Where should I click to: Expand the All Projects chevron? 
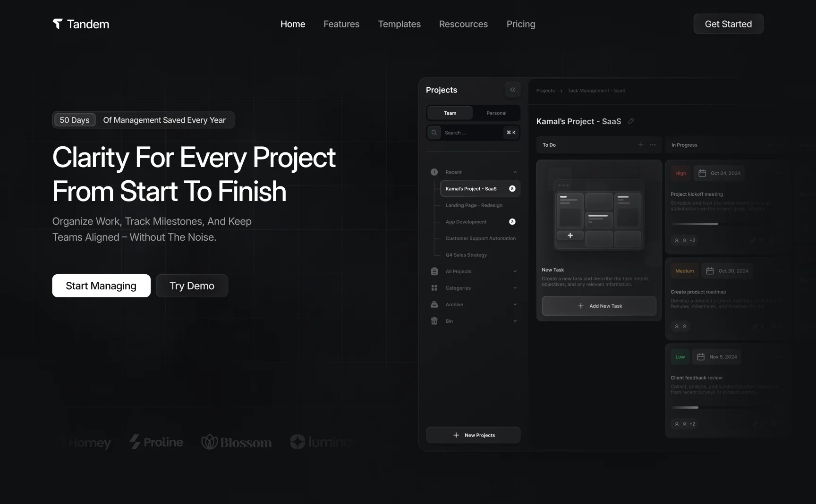point(515,271)
